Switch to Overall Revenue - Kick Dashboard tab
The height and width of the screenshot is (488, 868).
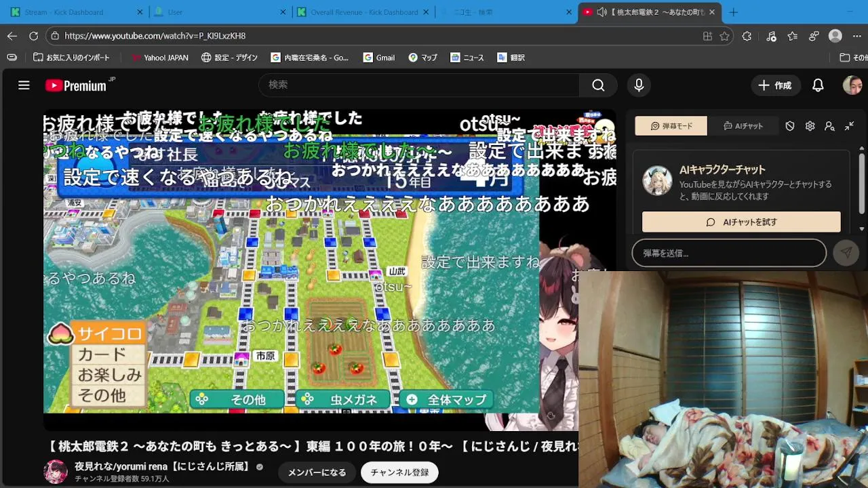[x=363, y=12]
